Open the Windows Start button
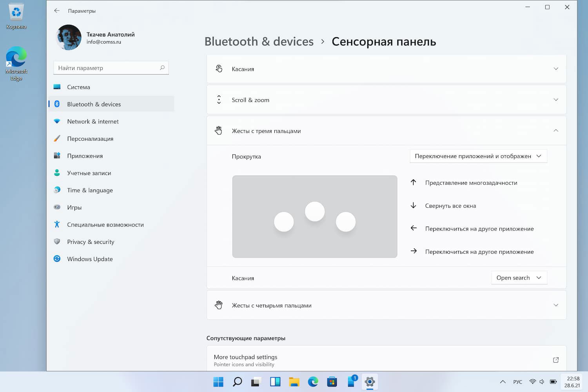Screen dimensions: 588x392 218,381
